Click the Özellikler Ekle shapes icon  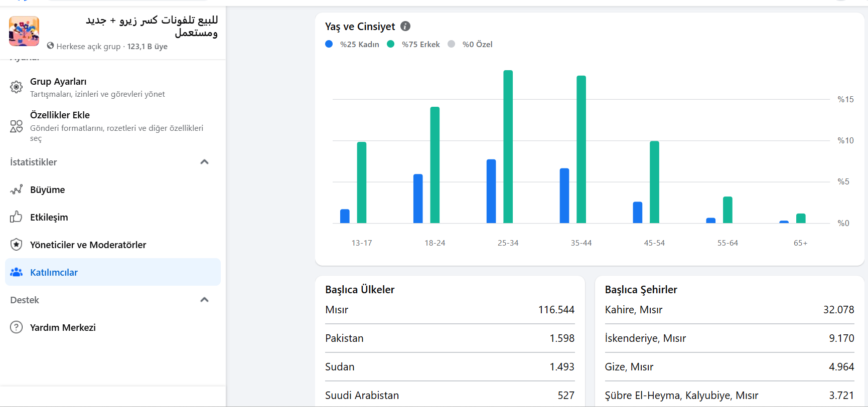[17, 126]
